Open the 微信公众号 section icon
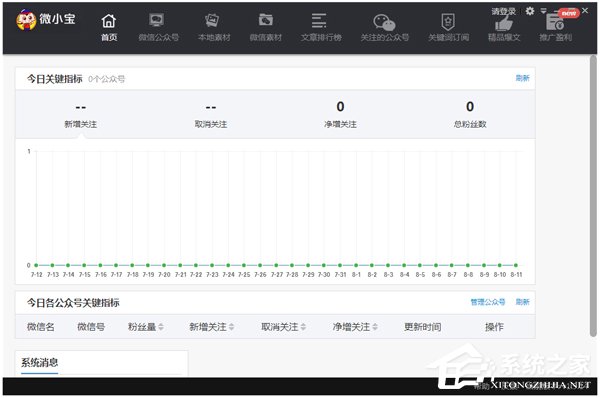 tap(157, 20)
